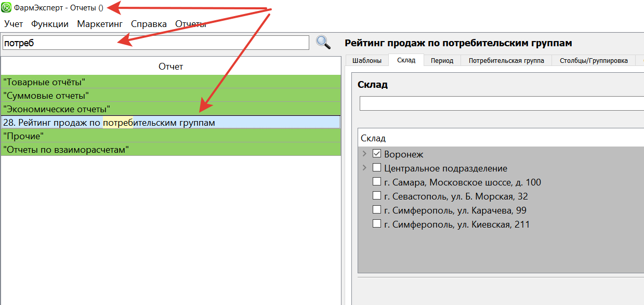Viewport: 644px width, 305px height.
Task: Switch to the Шаблоны tab
Action: (x=366, y=61)
